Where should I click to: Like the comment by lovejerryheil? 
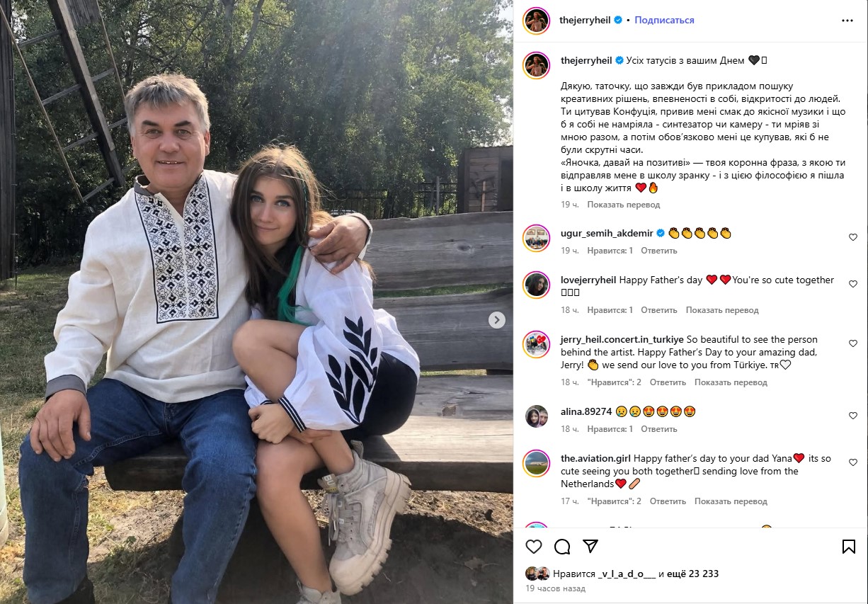click(853, 283)
